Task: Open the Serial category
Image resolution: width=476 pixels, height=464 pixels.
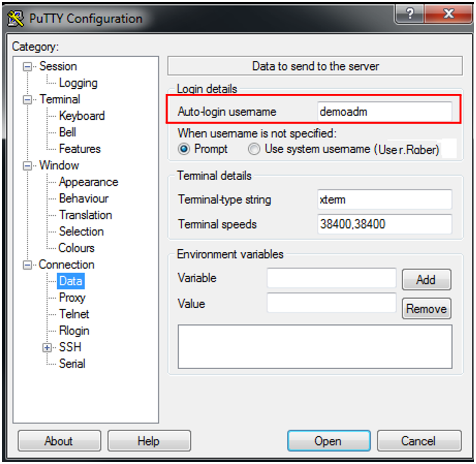Action: pyautogui.click(x=72, y=364)
